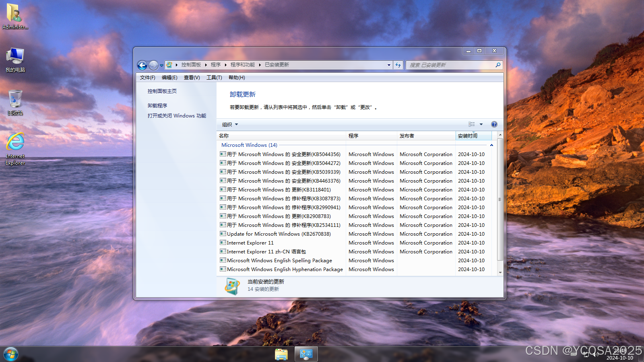This screenshot has height=362, width=644.
Task: Select update KB2990941 row icon
Action: pyautogui.click(x=223, y=207)
